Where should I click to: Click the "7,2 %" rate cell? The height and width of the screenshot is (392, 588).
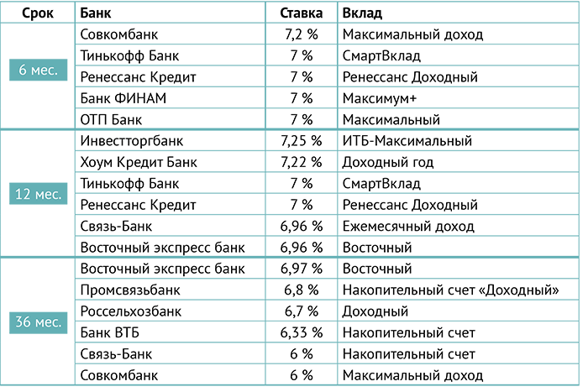click(301, 34)
